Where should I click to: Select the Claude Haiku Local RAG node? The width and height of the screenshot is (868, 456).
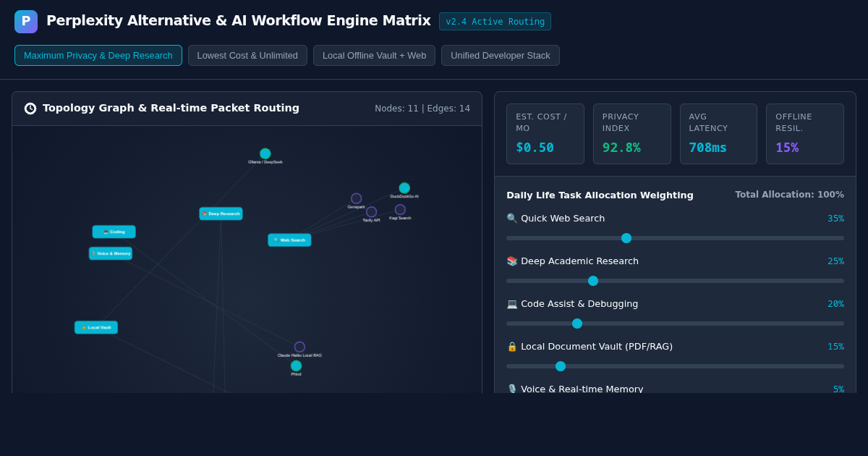tap(299, 347)
